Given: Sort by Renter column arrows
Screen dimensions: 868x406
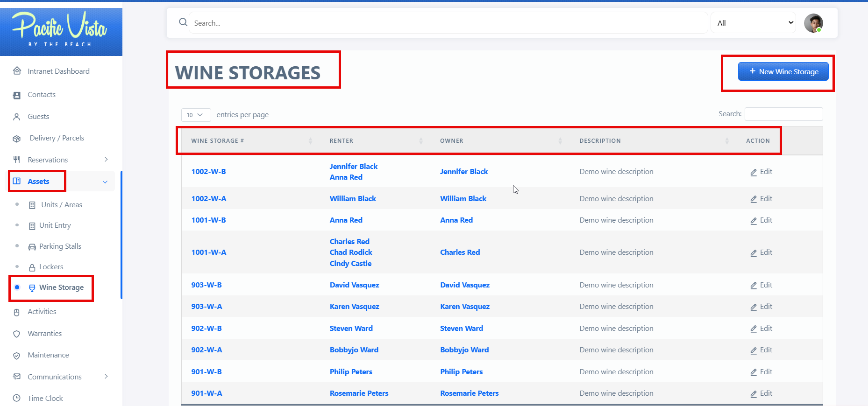Looking at the screenshot, I should pyautogui.click(x=421, y=140).
